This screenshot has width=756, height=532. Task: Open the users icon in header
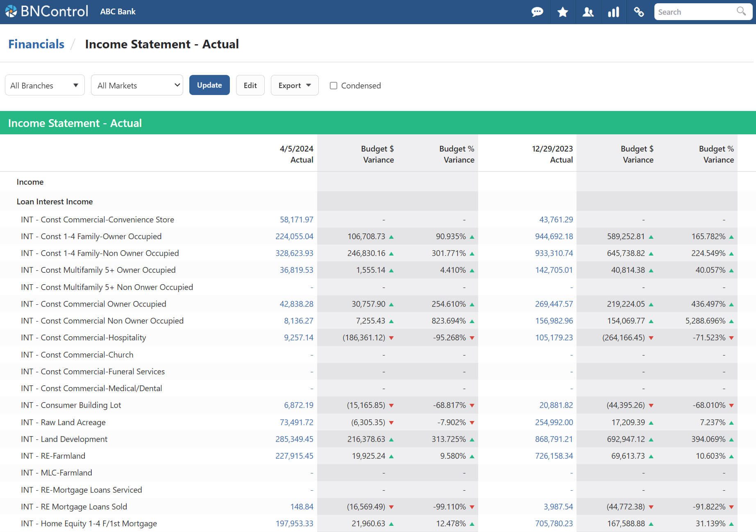588,12
